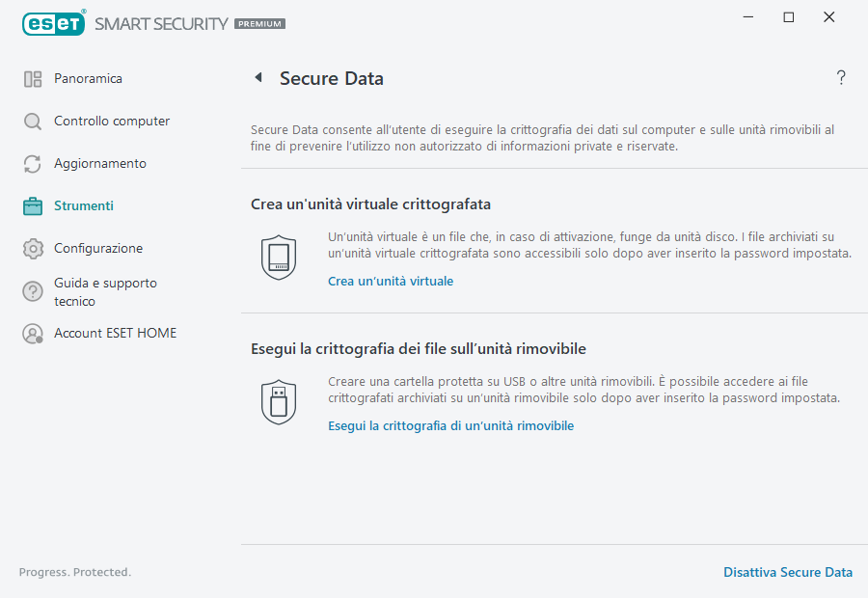This screenshot has height=598, width=868.
Task: Open Panoramica from the sidebar
Action: (x=85, y=78)
